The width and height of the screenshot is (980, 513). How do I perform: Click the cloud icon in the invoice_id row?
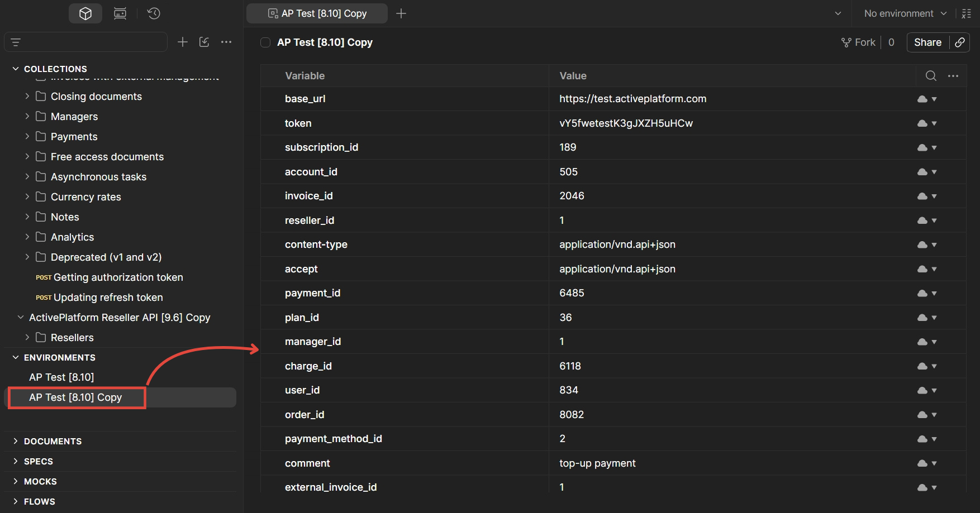[922, 196]
